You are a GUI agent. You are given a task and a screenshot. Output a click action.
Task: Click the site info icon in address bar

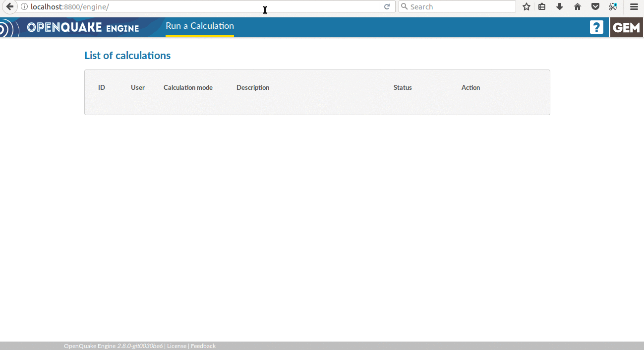point(24,7)
